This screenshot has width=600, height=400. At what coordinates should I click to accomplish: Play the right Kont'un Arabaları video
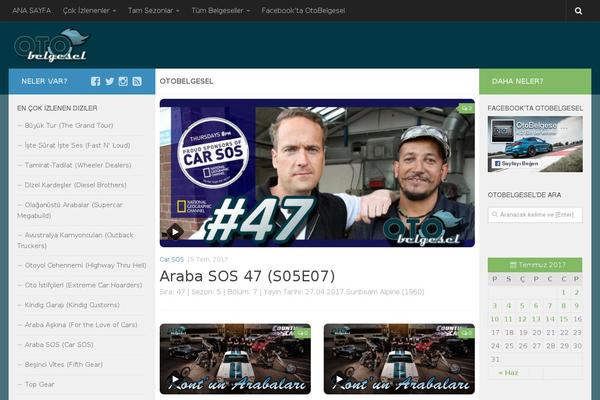click(339, 379)
